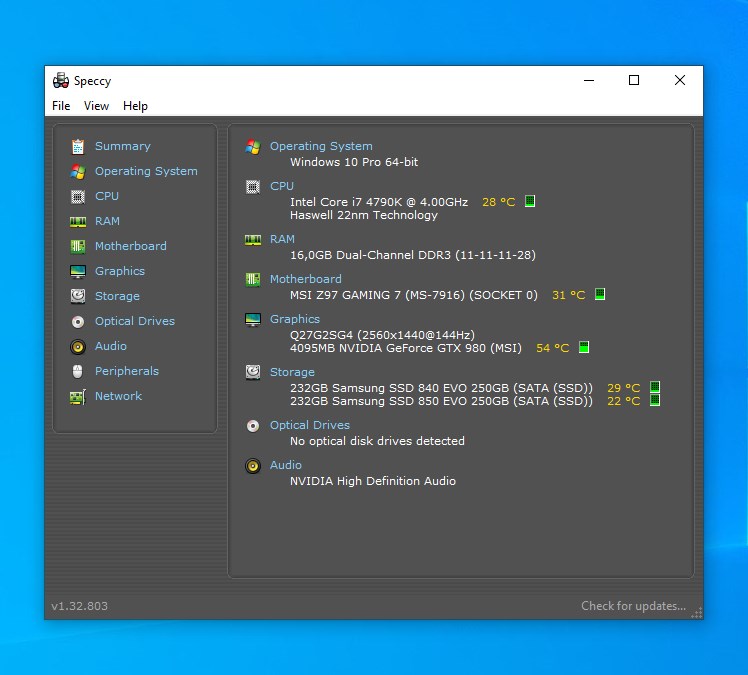Click the green motherboard temperature indicator icon

pyautogui.click(x=600, y=294)
